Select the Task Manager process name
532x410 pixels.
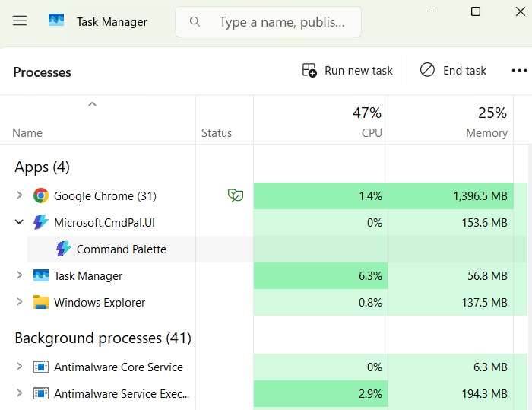point(88,276)
